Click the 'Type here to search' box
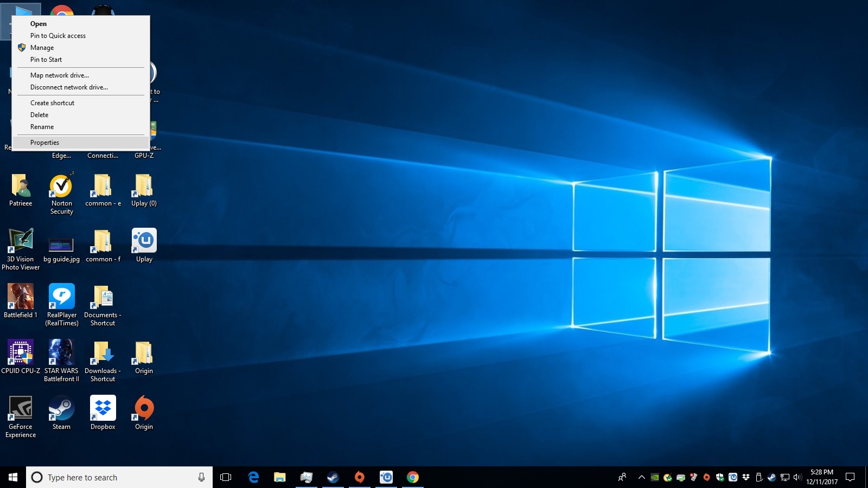Image resolution: width=868 pixels, height=488 pixels. click(119, 477)
